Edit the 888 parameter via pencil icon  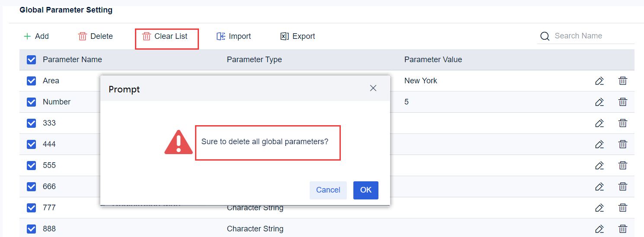point(599,229)
